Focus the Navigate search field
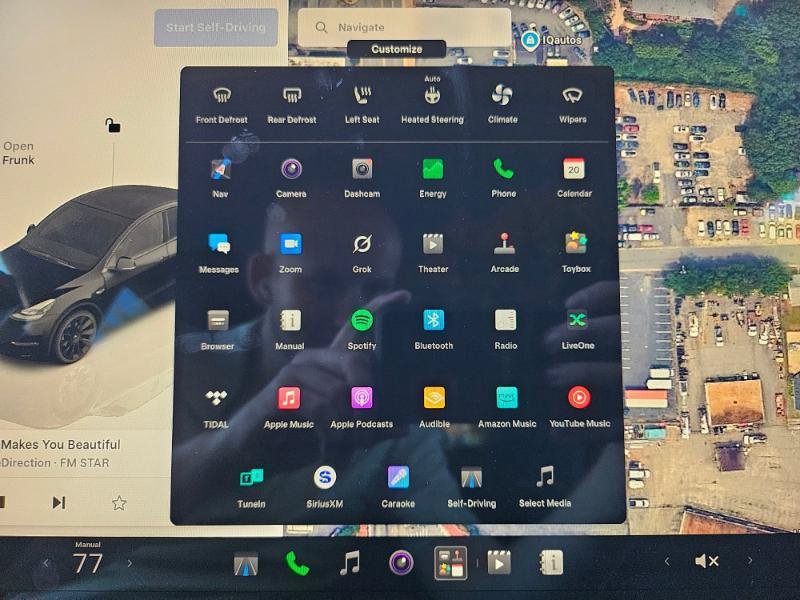Viewport: 800px width, 600px height. pos(404,28)
